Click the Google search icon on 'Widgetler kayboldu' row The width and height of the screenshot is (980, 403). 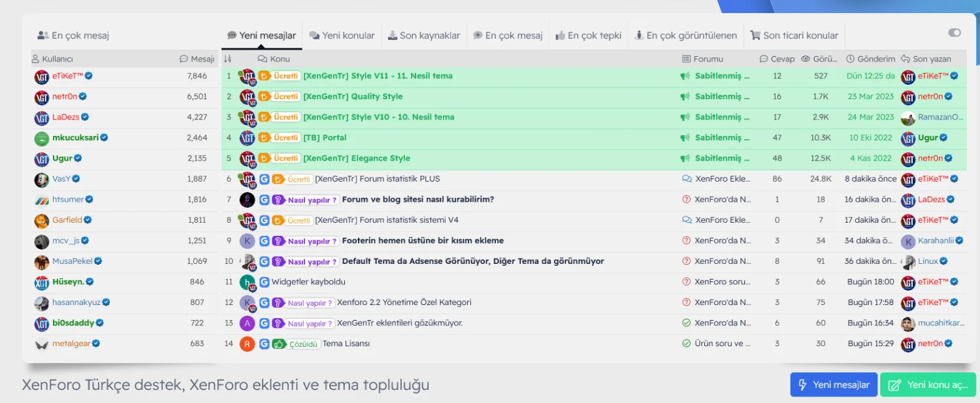[x=264, y=282]
